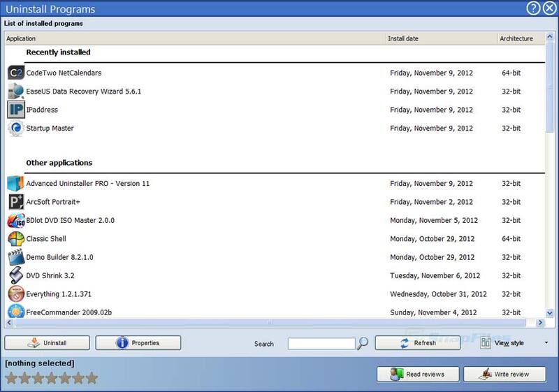Screen dimensions: 559x392
Task: Click the vertical scrollbar down arrow
Action: point(549,313)
